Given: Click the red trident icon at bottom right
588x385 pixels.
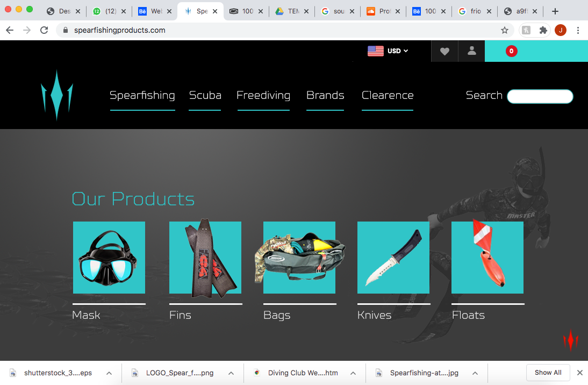Looking at the screenshot, I should (x=570, y=339).
